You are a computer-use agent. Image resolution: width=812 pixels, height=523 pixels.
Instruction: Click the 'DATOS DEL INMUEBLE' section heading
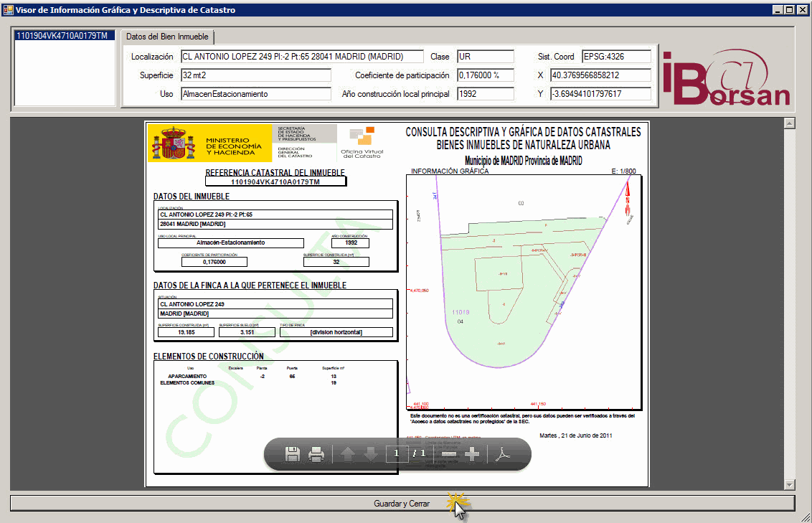pos(191,197)
